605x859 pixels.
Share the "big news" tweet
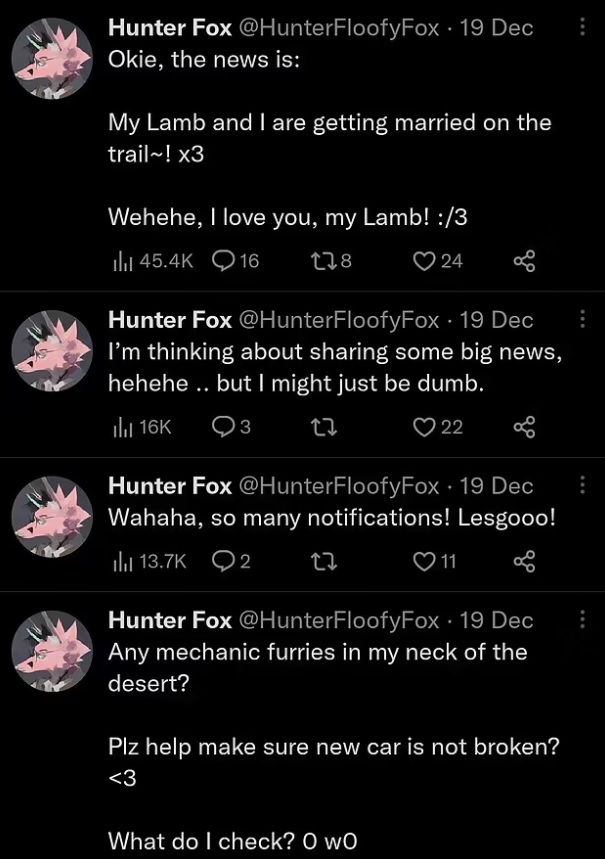tap(524, 427)
